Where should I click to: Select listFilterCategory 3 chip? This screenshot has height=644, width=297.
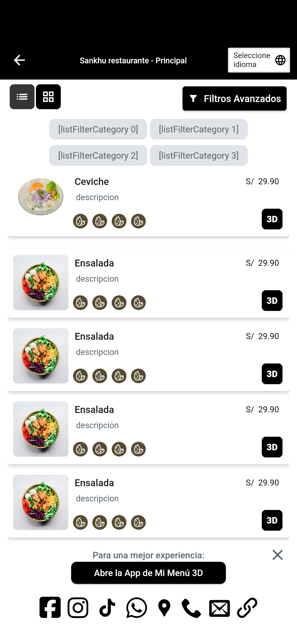point(199,155)
